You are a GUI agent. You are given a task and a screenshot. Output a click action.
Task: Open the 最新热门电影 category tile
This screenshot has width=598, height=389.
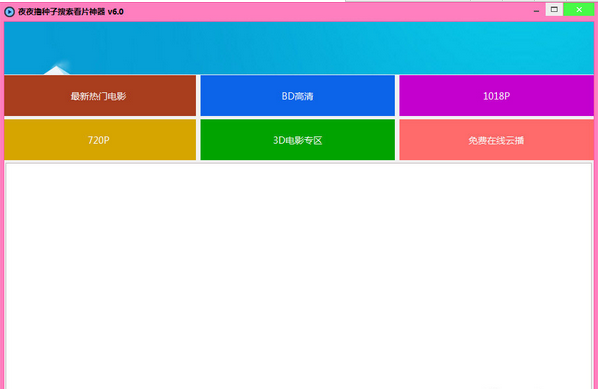(x=100, y=96)
